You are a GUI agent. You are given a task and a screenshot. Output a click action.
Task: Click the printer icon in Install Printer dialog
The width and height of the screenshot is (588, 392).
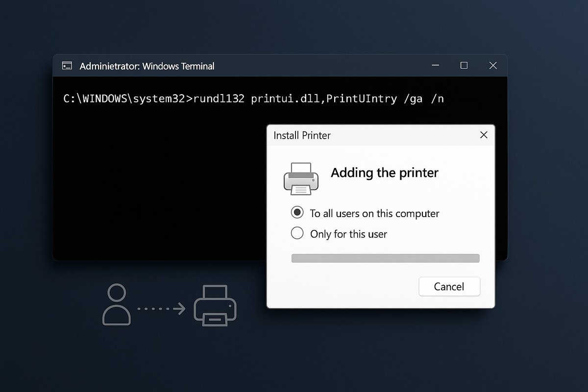[x=301, y=178]
